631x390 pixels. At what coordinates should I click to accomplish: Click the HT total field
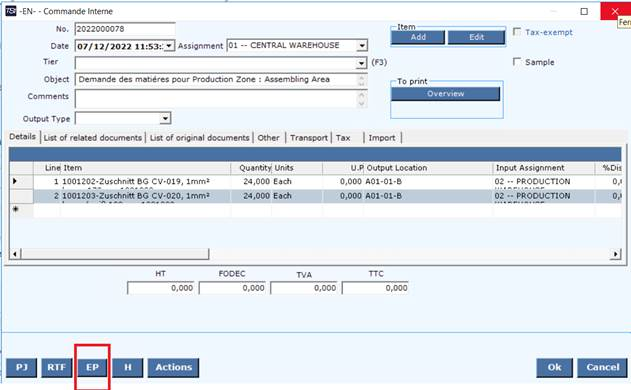[x=161, y=288]
